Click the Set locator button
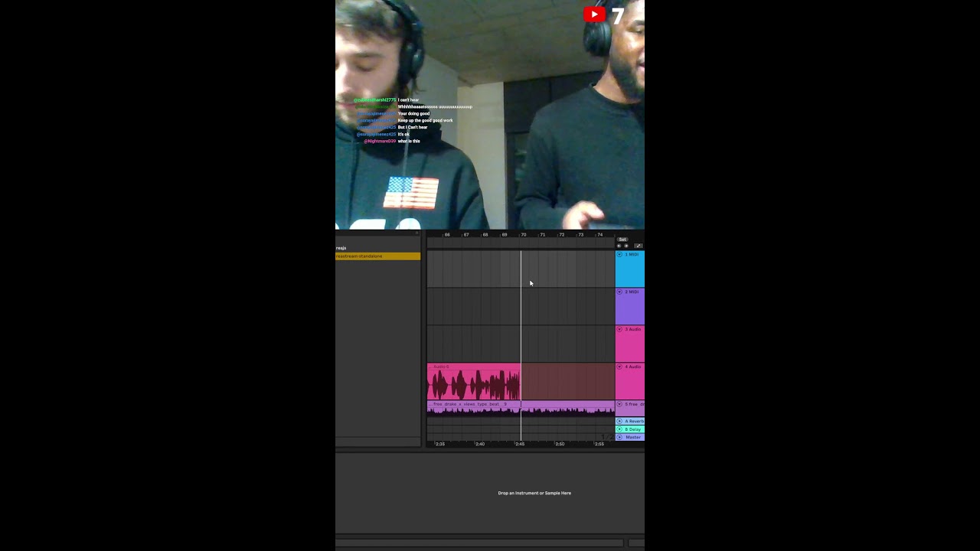 pyautogui.click(x=622, y=240)
